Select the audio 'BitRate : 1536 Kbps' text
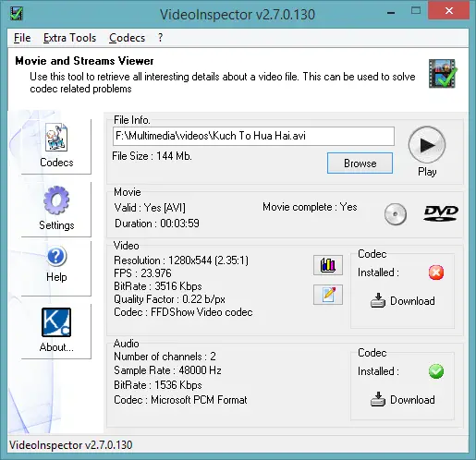This screenshot has width=476, height=460. point(158,385)
